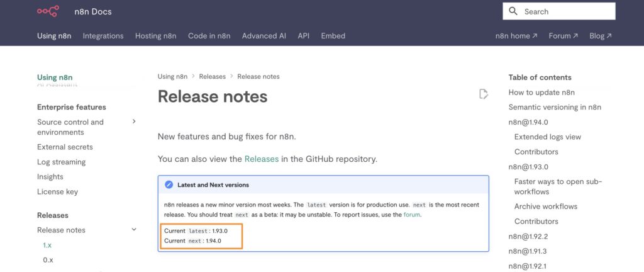The width and height of the screenshot is (644, 272).
Task: Open the Hosting n8n tab
Action: point(156,36)
